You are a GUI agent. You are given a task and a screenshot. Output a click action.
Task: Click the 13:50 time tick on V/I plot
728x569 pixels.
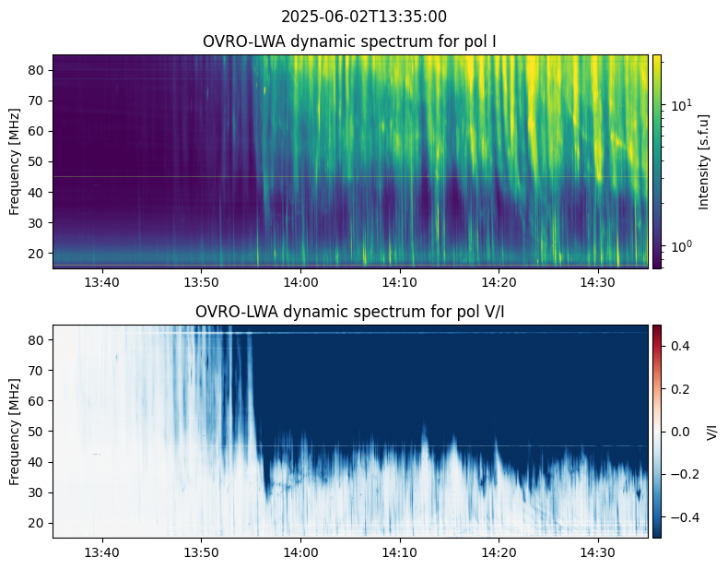tap(201, 551)
